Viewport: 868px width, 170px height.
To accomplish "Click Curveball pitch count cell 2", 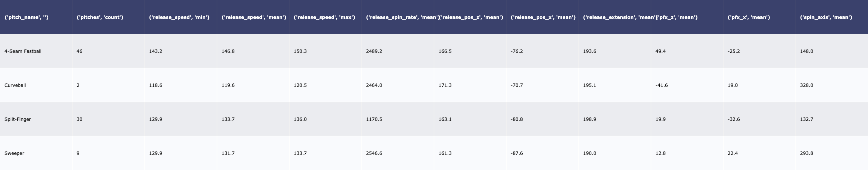I will tap(78, 85).
